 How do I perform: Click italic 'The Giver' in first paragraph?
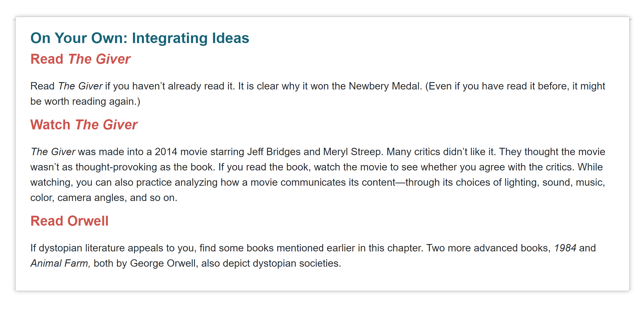coord(80,86)
